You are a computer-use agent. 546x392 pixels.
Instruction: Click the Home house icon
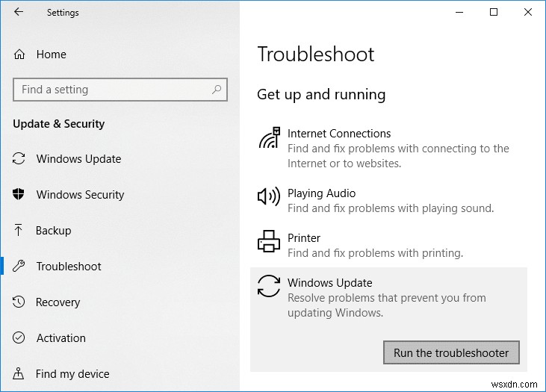(20, 55)
